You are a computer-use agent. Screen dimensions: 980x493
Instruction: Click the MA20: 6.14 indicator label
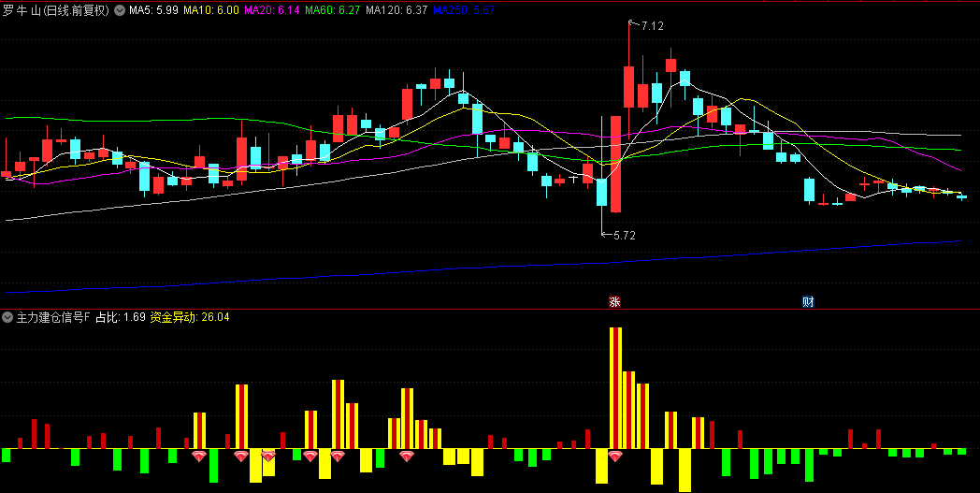coord(272,10)
